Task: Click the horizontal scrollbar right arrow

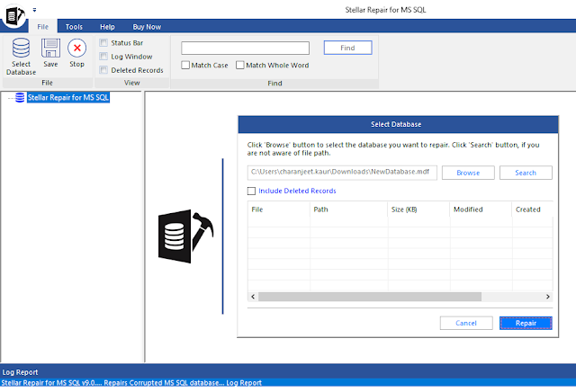Action: tap(548, 297)
